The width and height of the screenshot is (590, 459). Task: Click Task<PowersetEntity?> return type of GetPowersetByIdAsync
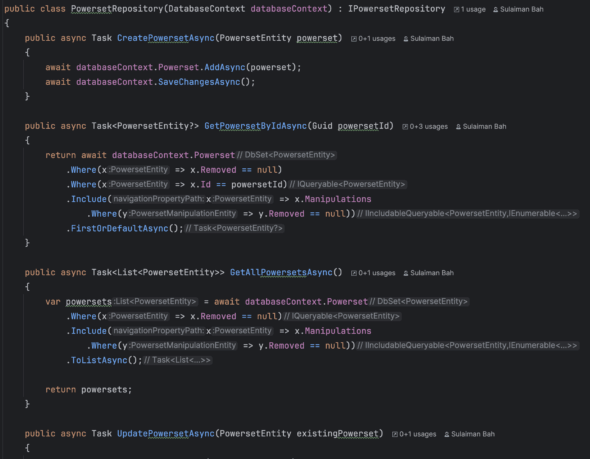point(145,126)
